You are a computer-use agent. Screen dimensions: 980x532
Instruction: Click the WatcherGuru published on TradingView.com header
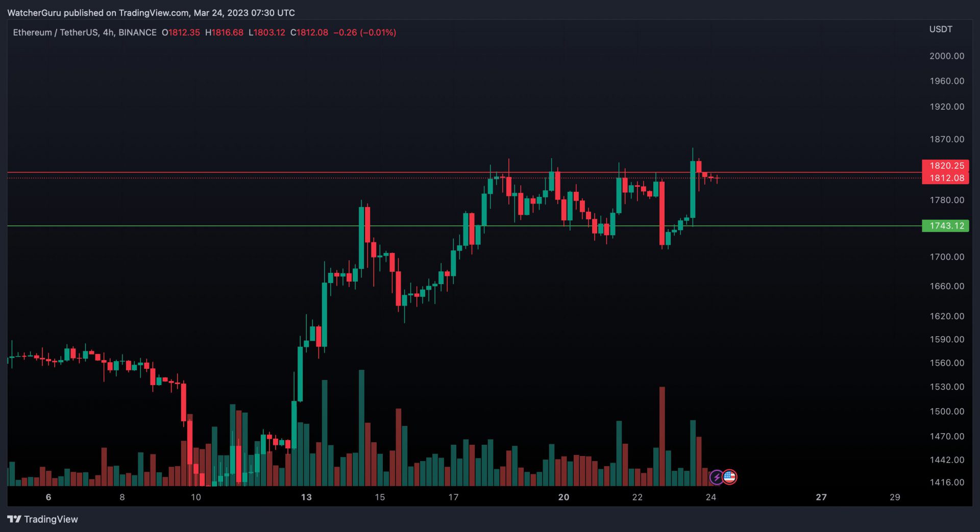pyautogui.click(x=151, y=13)
